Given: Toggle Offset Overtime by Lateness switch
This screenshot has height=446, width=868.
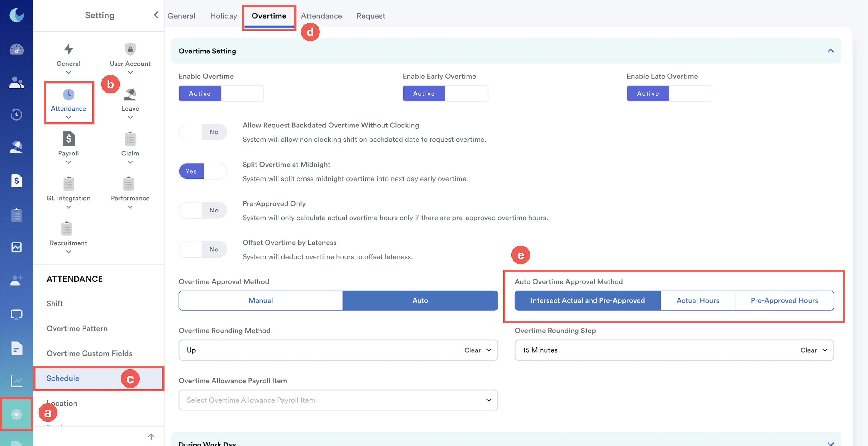Looking at the screenshot, I should click(x=203, y=249).
